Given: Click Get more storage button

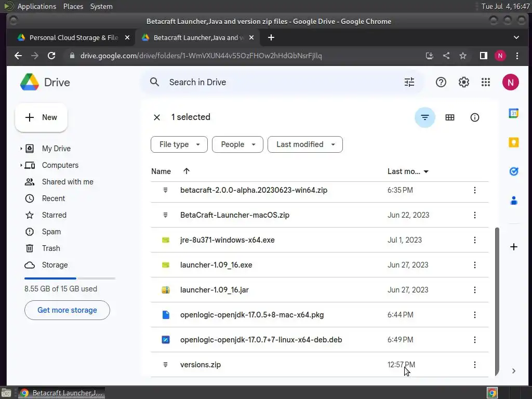Looking at the screenshot, I should pyautogui.click(x=67, y=310).
